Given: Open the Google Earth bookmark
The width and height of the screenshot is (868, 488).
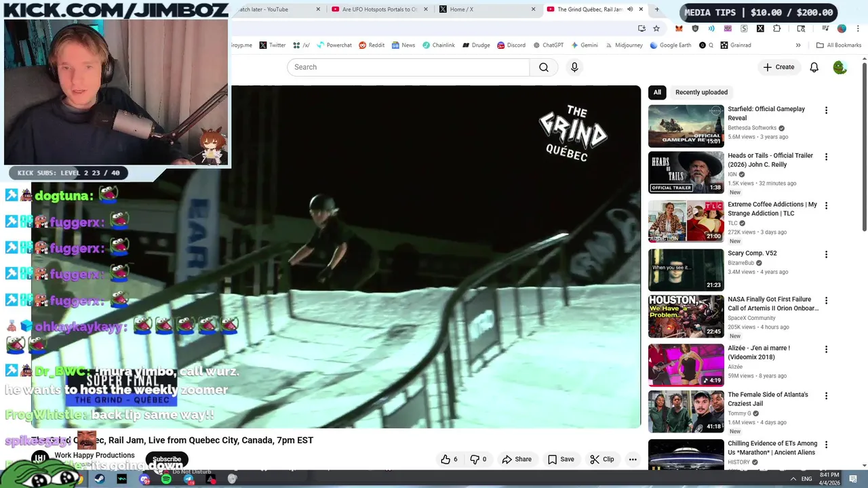Looking at the screenshot, I should tap(670, 45).
